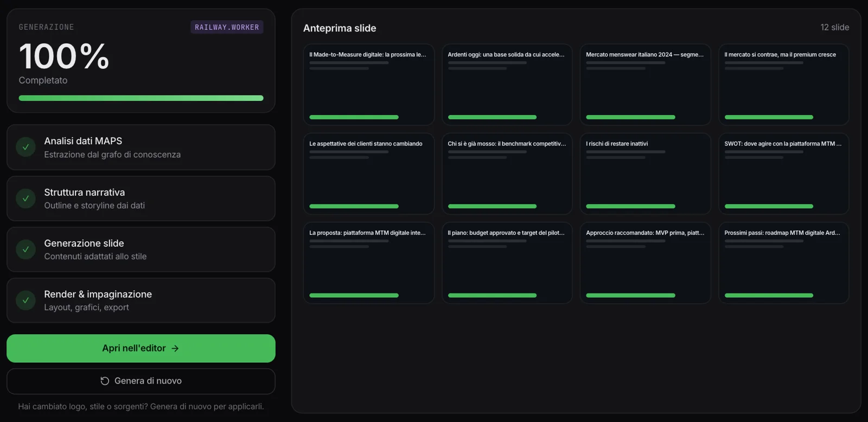
Task: Open slide 'Il Made-to-Measure digitale' thumbnail
Action: [x=369, y=85]
